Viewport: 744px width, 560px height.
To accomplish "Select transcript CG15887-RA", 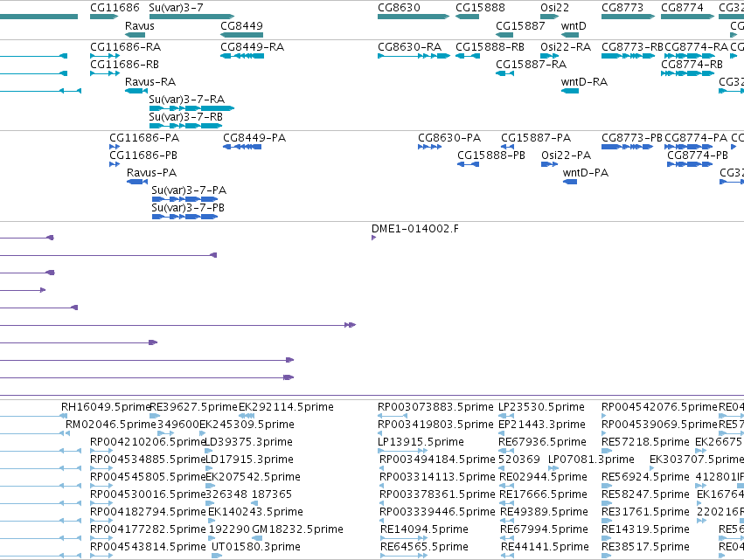I will point(532,65).
